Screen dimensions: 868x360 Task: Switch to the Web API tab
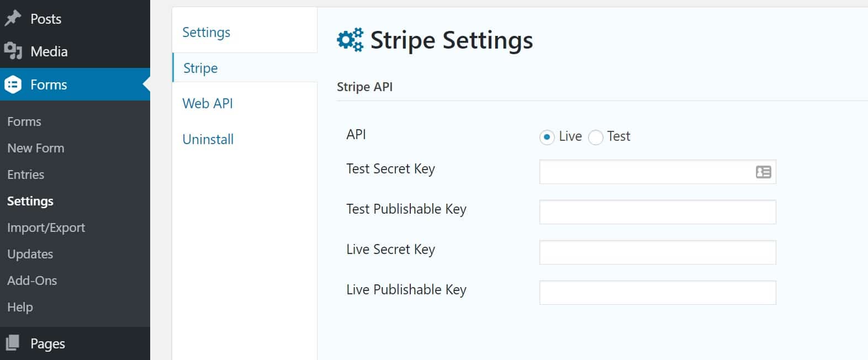[208, 103]
